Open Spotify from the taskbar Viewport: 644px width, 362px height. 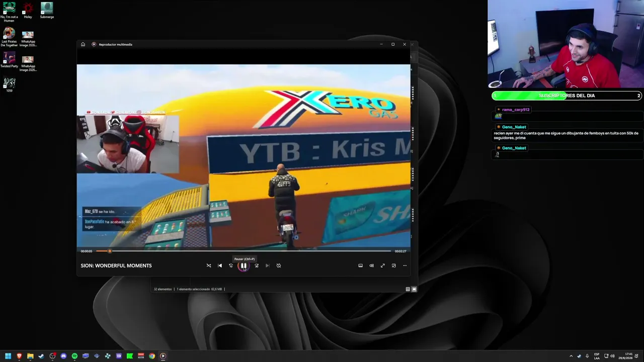click(x=74, y=356)
